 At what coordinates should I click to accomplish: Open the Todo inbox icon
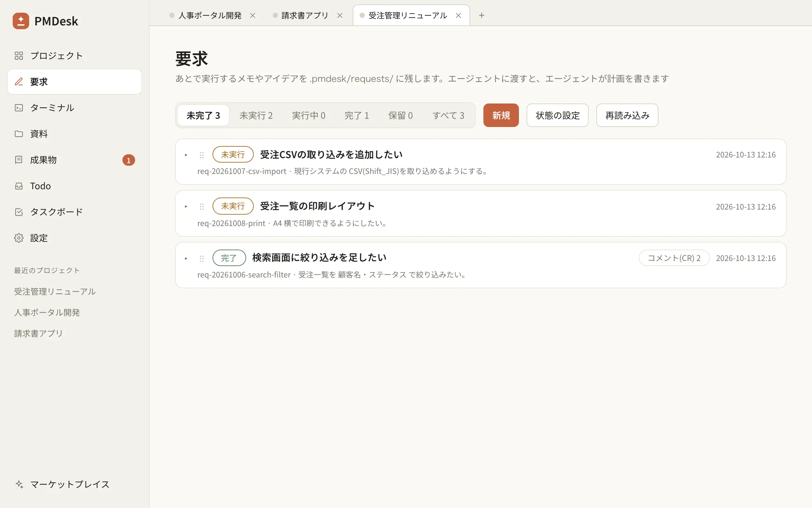coord(19,186)
